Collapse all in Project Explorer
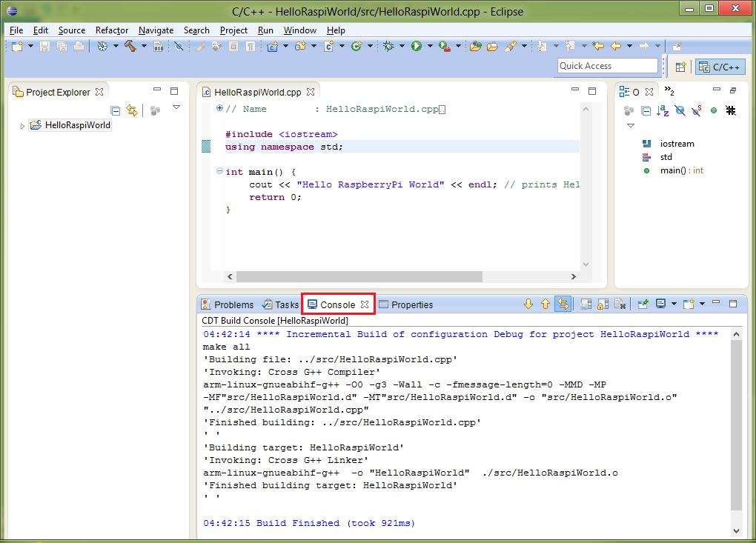 pyautogui.click(x=115, y=111)
